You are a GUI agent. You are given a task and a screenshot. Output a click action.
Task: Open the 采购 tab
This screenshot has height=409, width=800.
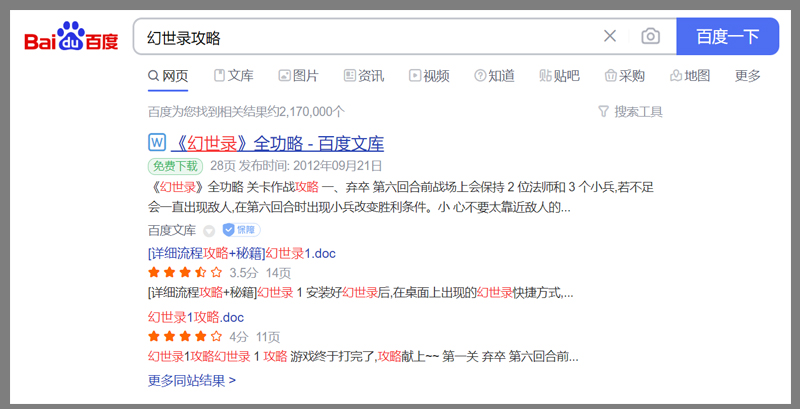coord(625,76)
